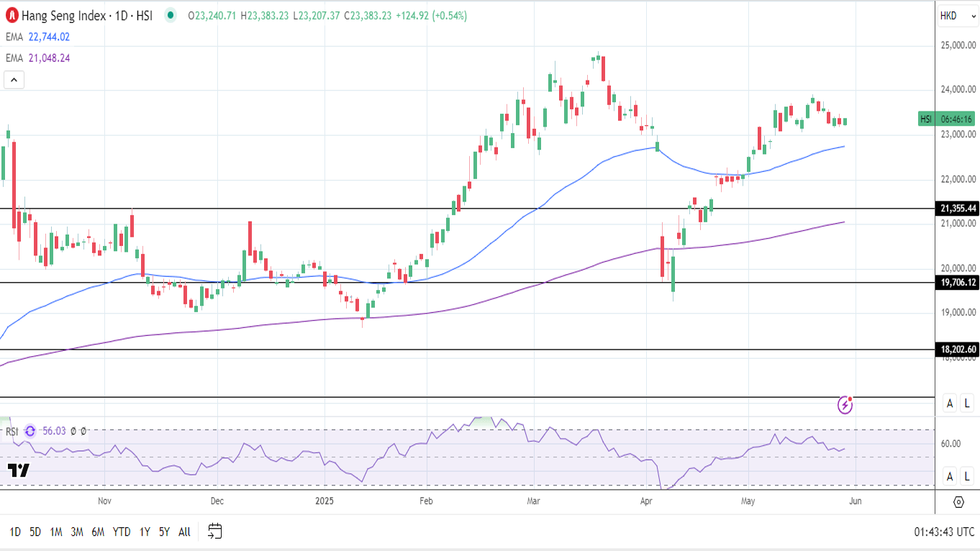Select the 5Y time range
Image resolution: width=980 pixels, height=551 pixels.
(164, 532)
